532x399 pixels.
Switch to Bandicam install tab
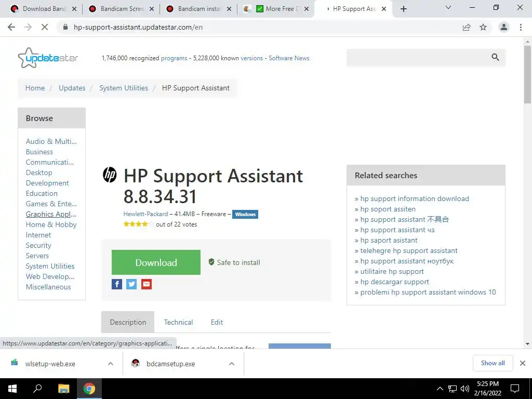pyautogui.click(x=199, y=9)
